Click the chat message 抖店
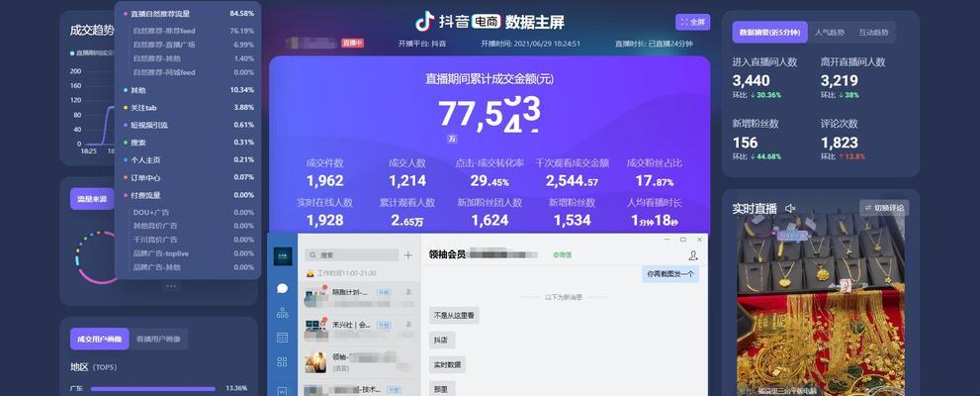 [x=442, y=341]
